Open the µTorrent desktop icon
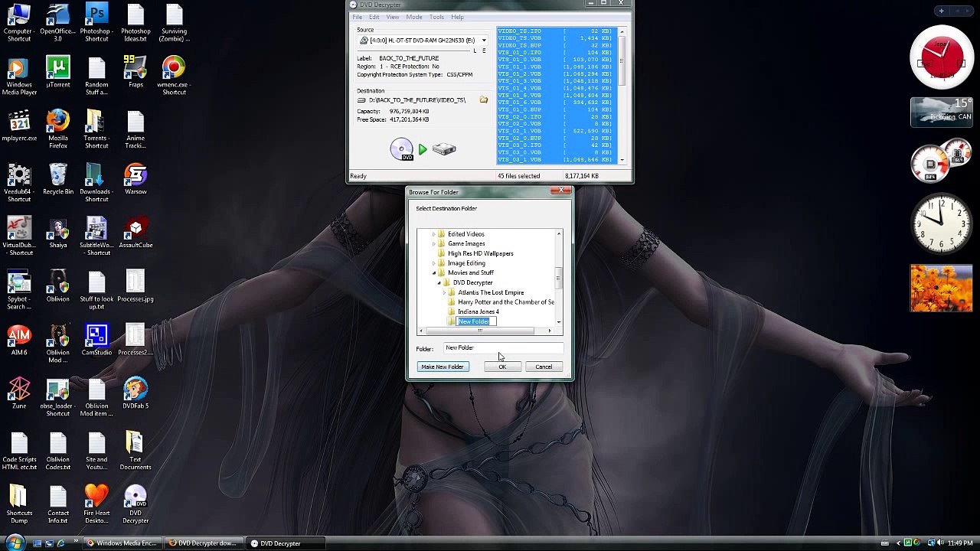The image size is (980, 551). coord(57,73)
